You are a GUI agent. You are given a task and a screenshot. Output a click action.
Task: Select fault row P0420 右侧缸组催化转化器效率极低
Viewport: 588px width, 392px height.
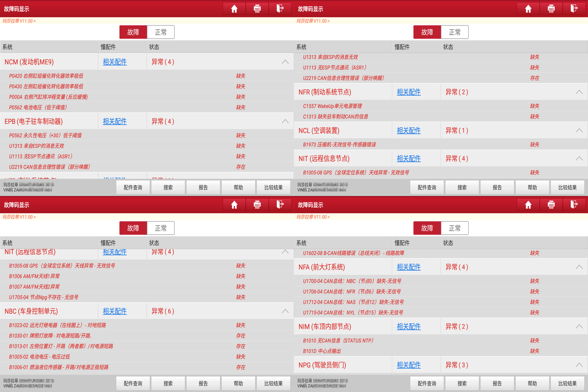46,76
